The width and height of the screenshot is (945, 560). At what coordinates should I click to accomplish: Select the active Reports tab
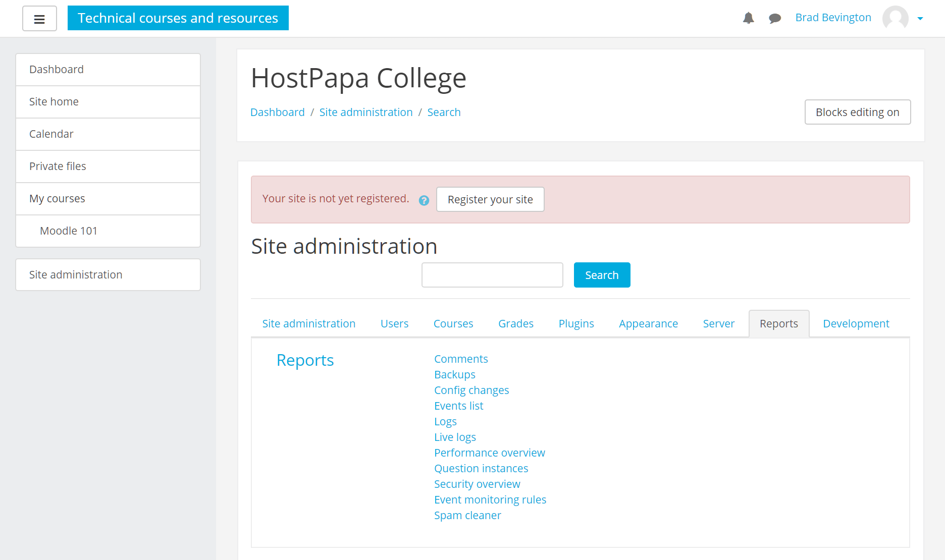click(778, 323)
